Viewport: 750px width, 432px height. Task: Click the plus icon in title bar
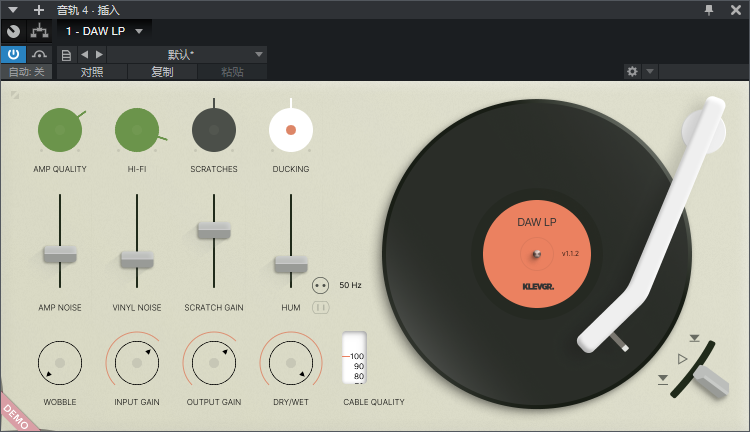(39, 10)
